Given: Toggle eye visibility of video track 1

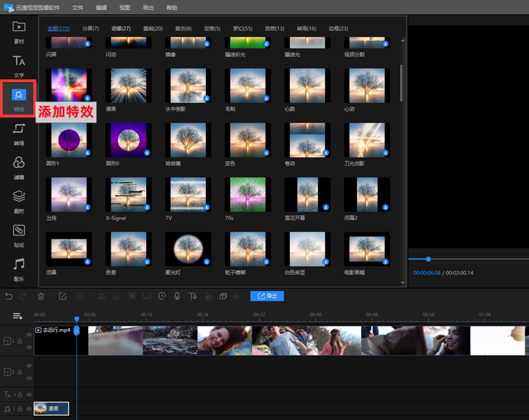Looking at the screenshot, I should point(29,335).
